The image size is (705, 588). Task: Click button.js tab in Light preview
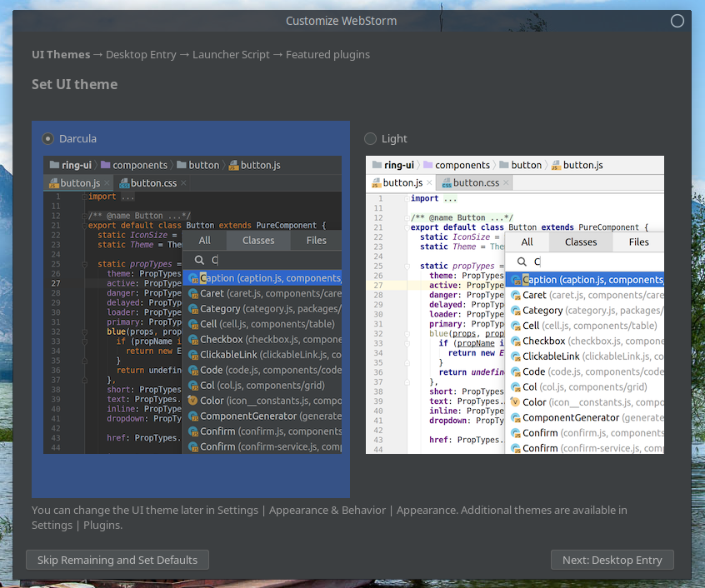click(x=402, y=183)
